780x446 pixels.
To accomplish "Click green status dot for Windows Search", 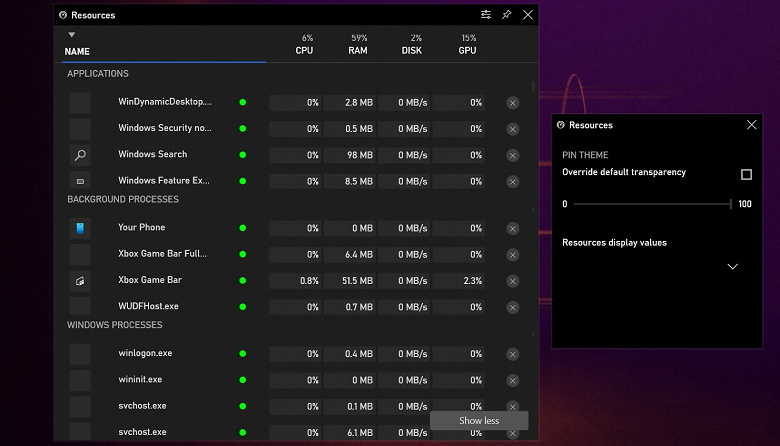I will pos(243,155).
